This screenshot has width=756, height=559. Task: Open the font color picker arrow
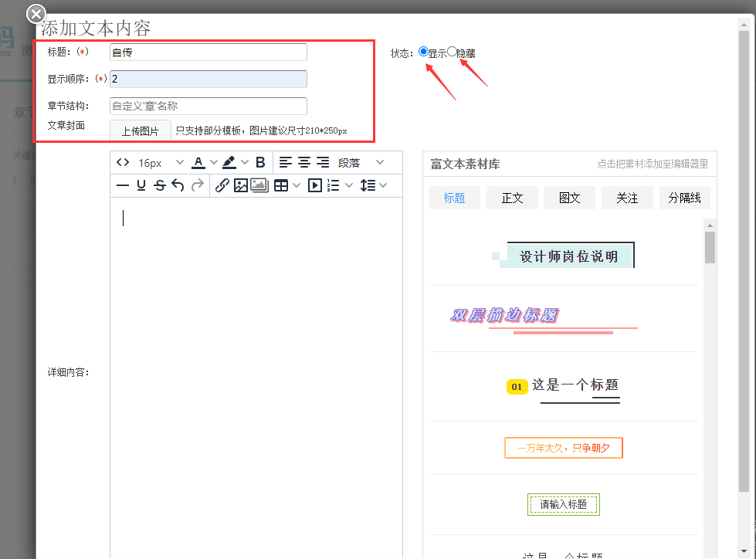[214, 163]
